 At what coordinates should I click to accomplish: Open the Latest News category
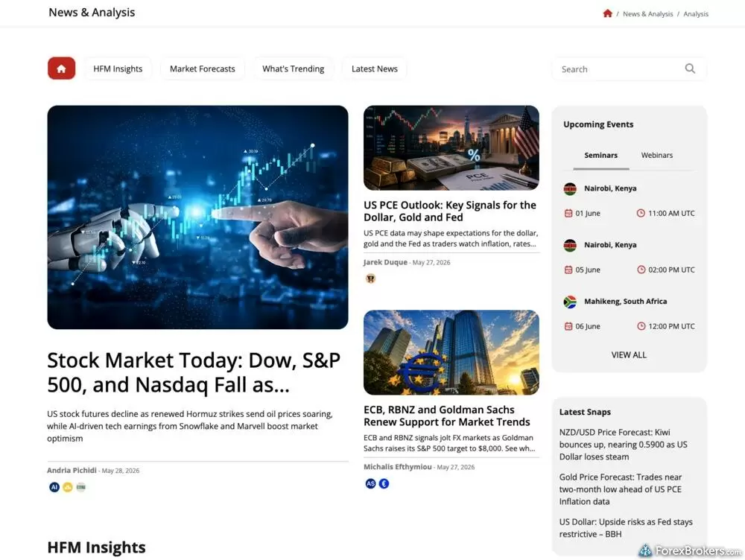point(375,69)
